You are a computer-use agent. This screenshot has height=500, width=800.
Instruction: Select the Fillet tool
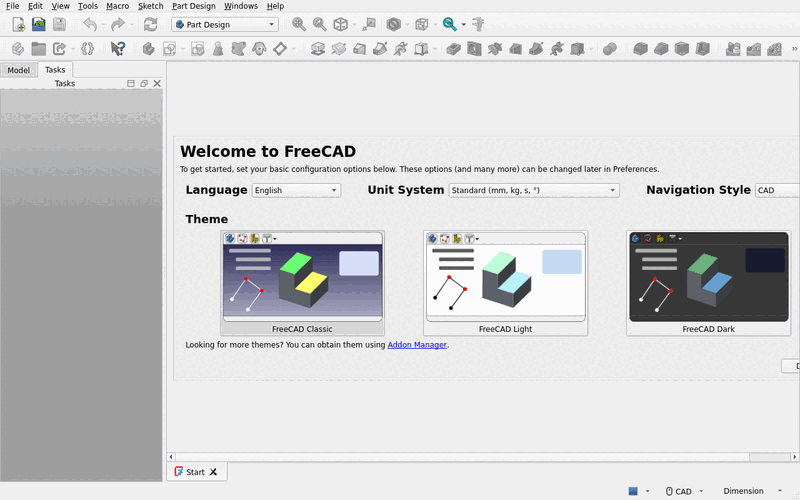pos(640,48)
